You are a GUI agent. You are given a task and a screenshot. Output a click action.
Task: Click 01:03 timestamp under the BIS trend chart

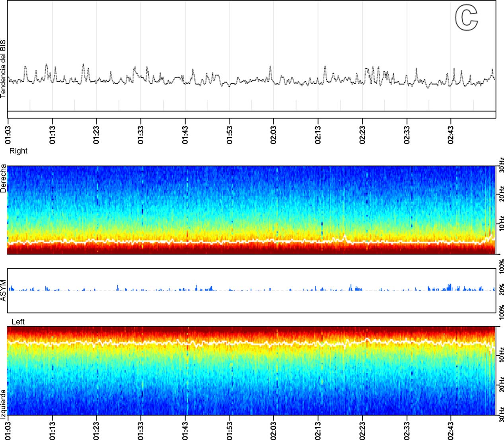(x=8, y=135)
